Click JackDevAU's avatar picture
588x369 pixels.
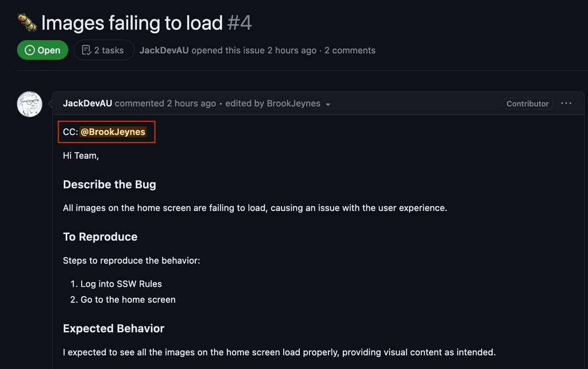coord(29,104)
